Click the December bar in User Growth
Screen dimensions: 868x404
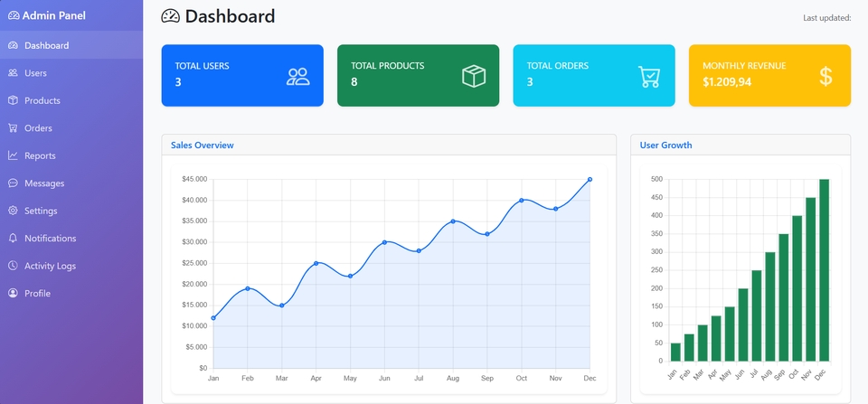(x=824, y=269)
